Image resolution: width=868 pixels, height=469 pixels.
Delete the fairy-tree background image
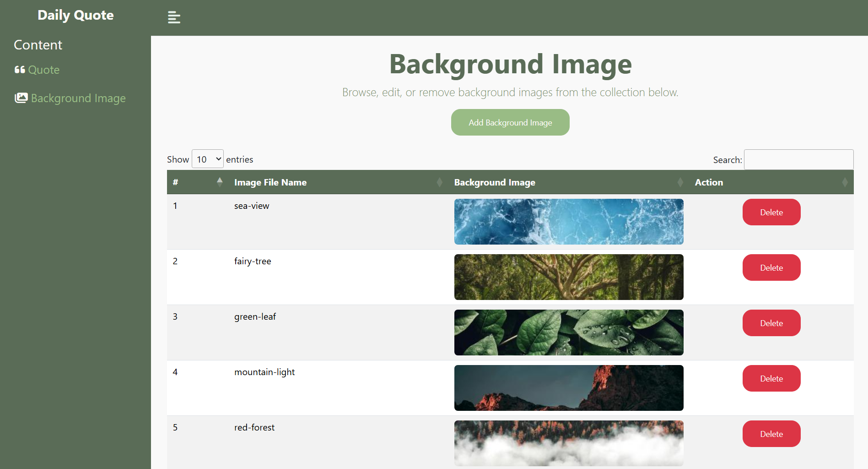[771, 267]
